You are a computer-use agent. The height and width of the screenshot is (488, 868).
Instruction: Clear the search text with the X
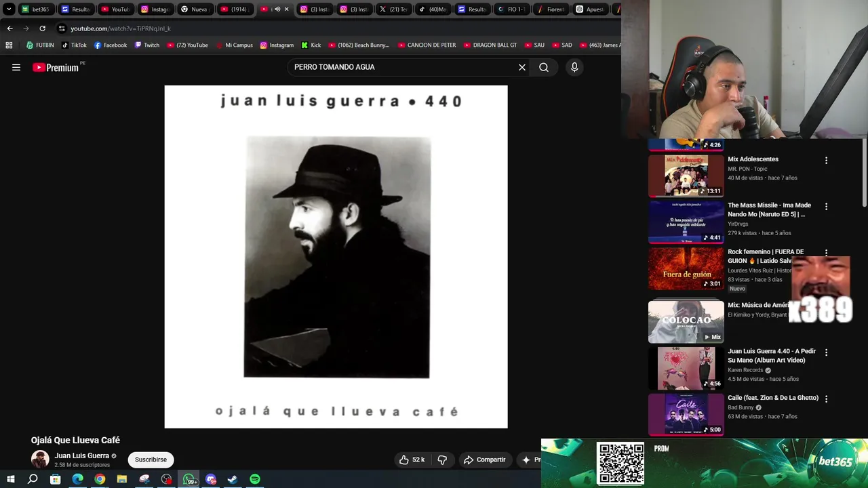(522, 67)
